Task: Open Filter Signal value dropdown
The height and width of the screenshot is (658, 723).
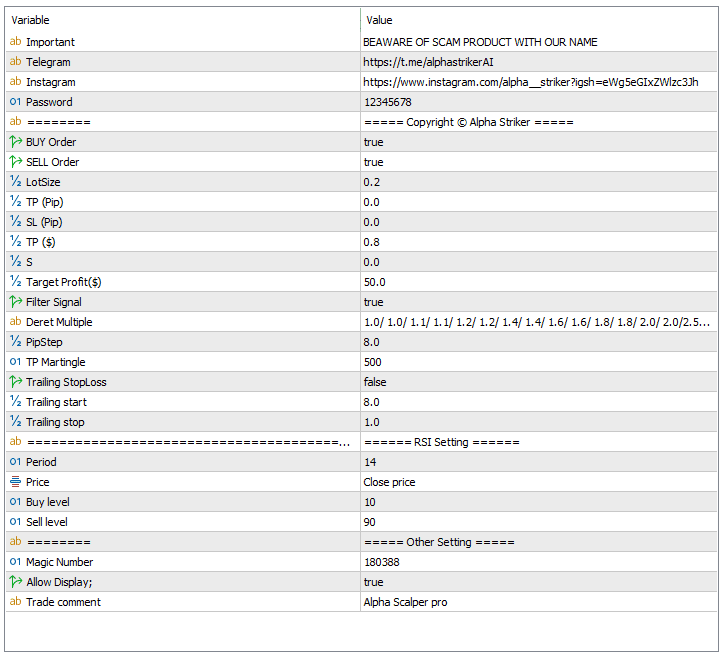Action: pyautogui.click(x=539, y=302)
